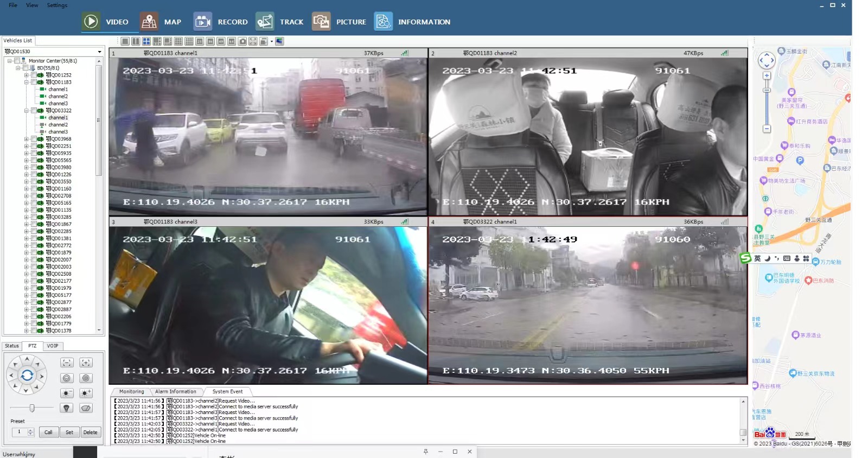Screen dimensions: 868x458
Task: Click the Set preset button
Action: tap(69, 432)
